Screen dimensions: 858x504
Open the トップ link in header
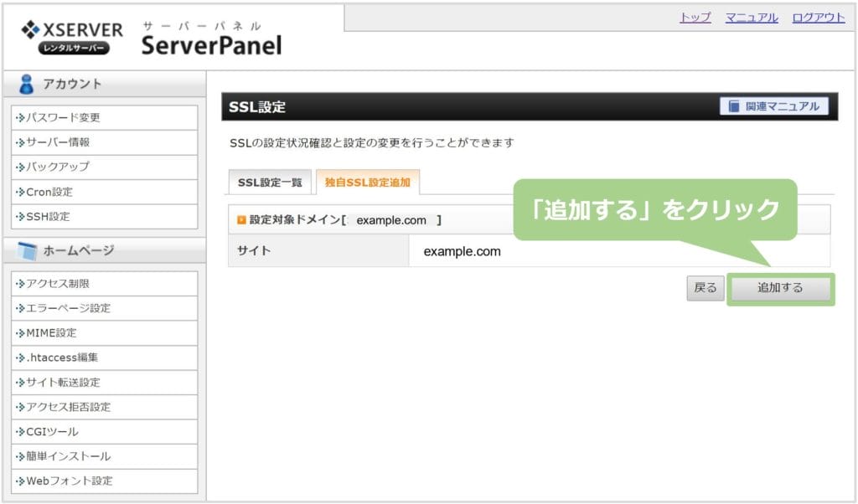[x=695, y=18]
